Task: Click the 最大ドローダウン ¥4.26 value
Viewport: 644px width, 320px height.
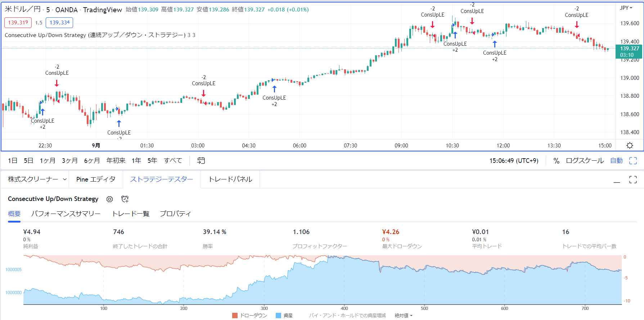Action: 391,232
